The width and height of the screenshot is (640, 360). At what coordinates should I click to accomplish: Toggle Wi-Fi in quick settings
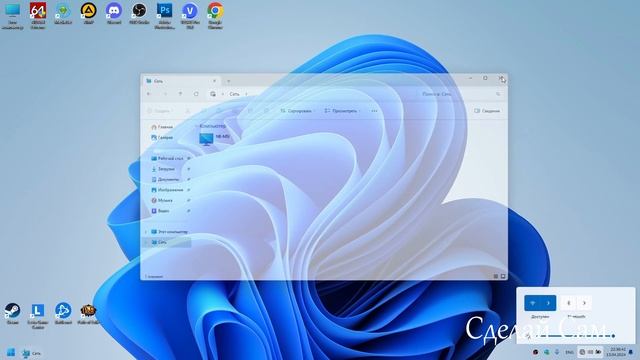(x=532, y=303)
